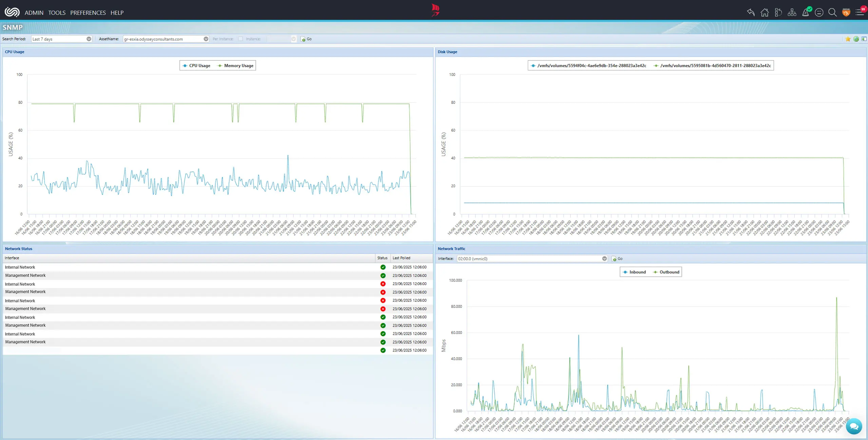Viewport: 868px width, 440px height.
Task: Open the Interface dropdown showing vmnic0
Action: point(604,259)
